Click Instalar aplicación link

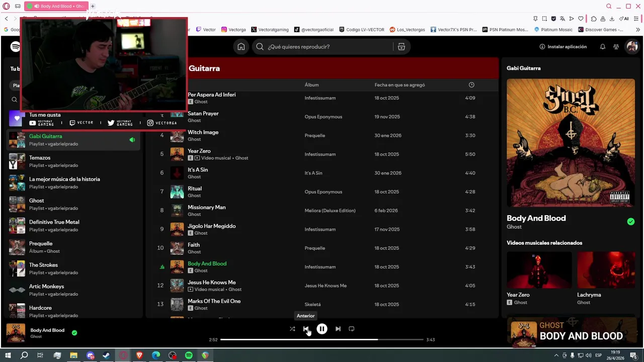(x=563, y=47)
